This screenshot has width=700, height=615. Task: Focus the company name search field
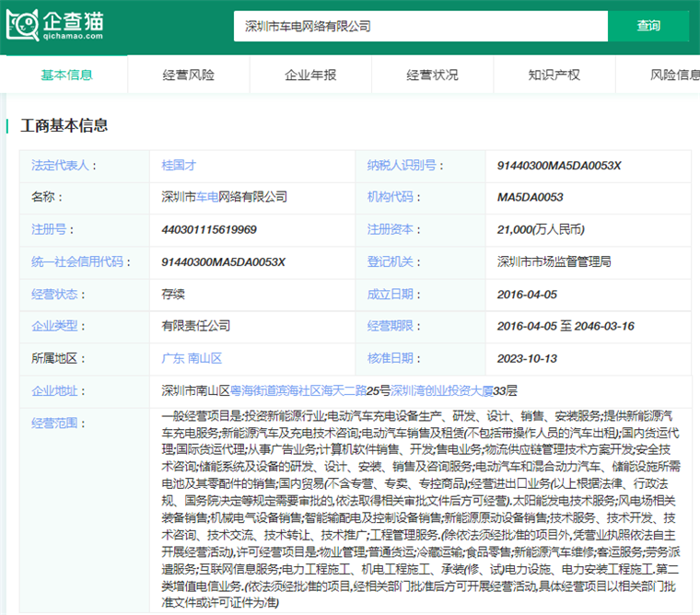coord(419,26)
